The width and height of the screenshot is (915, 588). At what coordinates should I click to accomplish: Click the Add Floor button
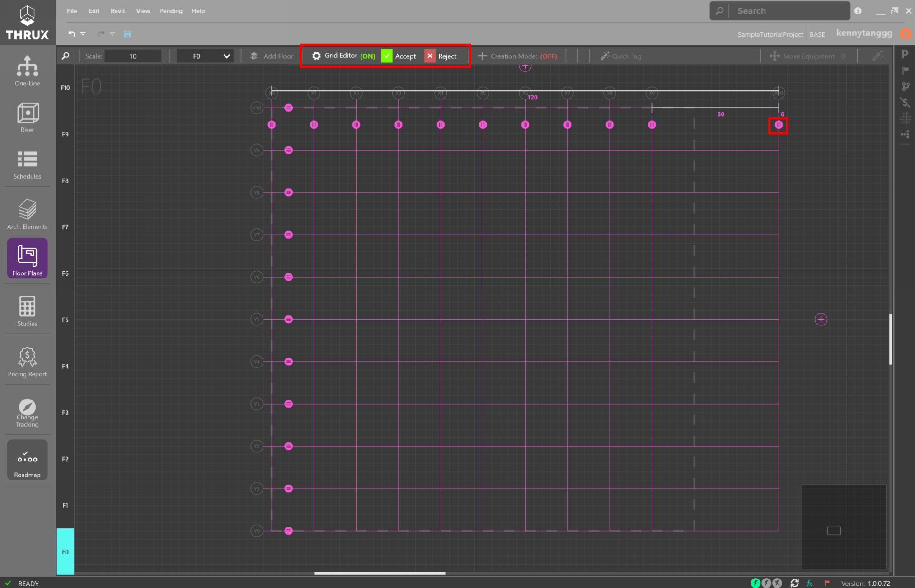pos(272,56)
